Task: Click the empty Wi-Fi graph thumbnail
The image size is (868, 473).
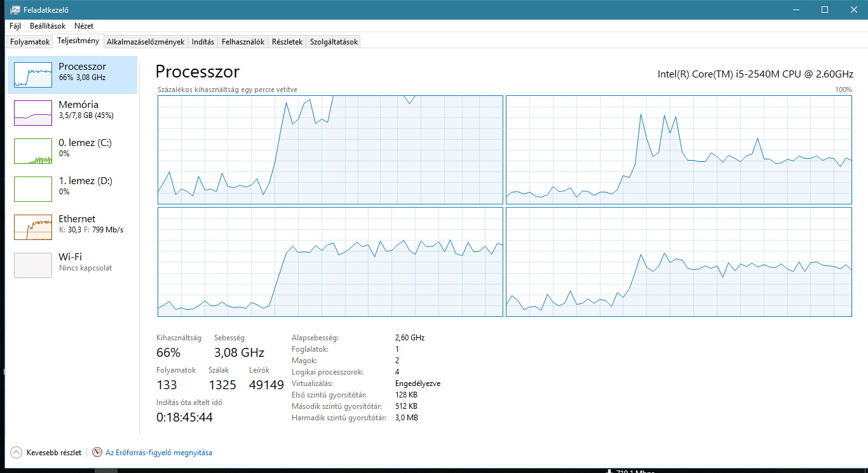Action: [x=33, y=265]
